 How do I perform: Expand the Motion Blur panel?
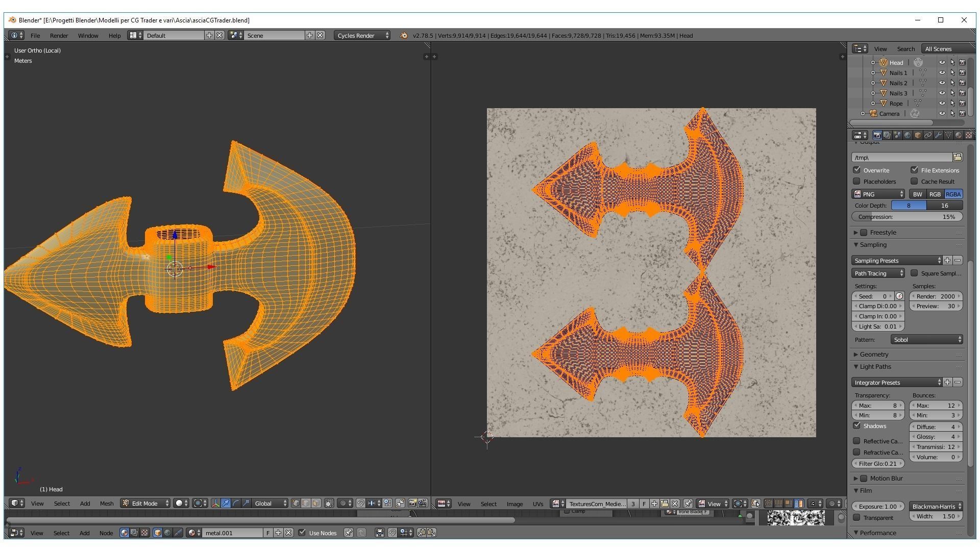point(855,478)
